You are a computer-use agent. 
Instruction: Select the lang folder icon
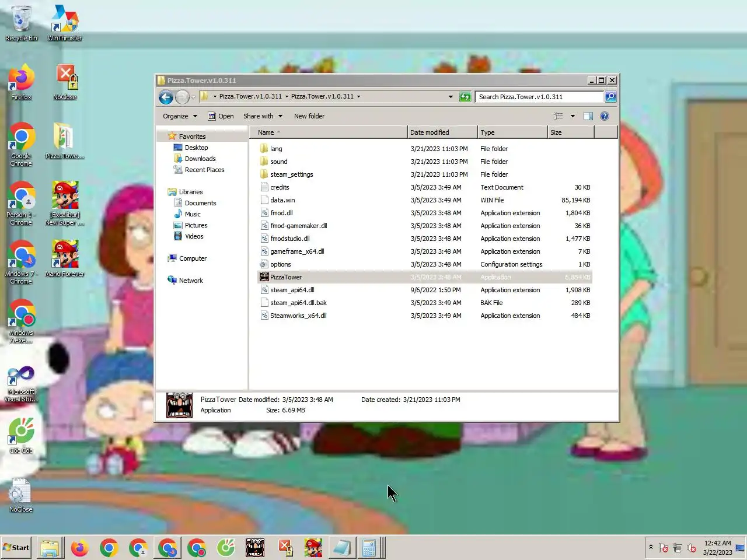tap(264, 149)
